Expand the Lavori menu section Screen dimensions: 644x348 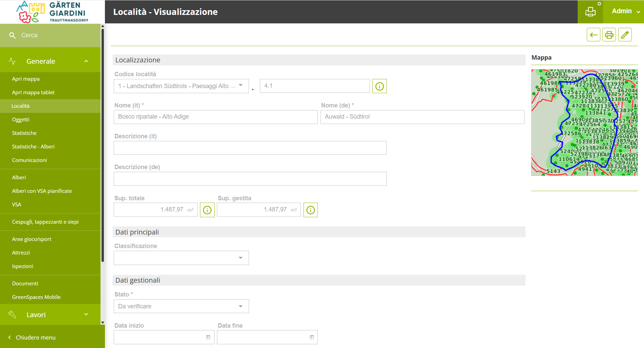point(86,314)
